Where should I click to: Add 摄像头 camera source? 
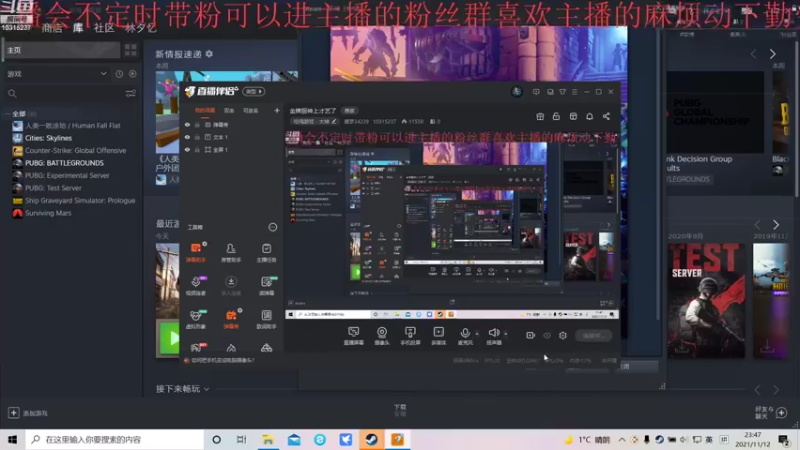coord(382,336)
